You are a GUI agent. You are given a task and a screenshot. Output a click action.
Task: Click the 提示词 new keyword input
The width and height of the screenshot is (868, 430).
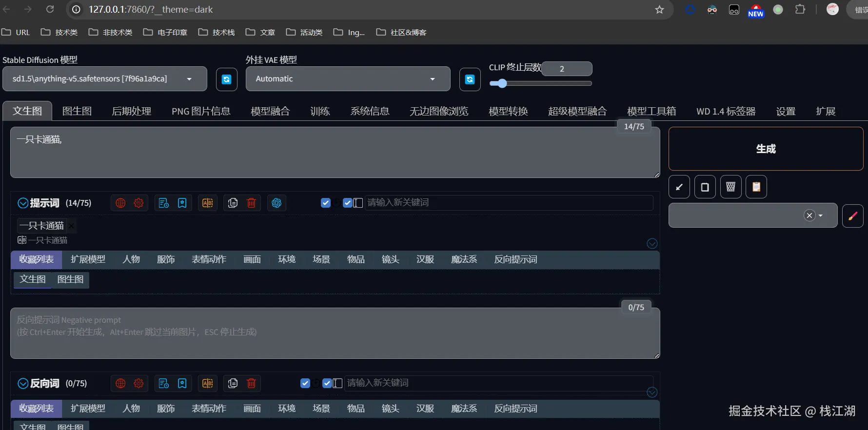[x=509, y=203]
